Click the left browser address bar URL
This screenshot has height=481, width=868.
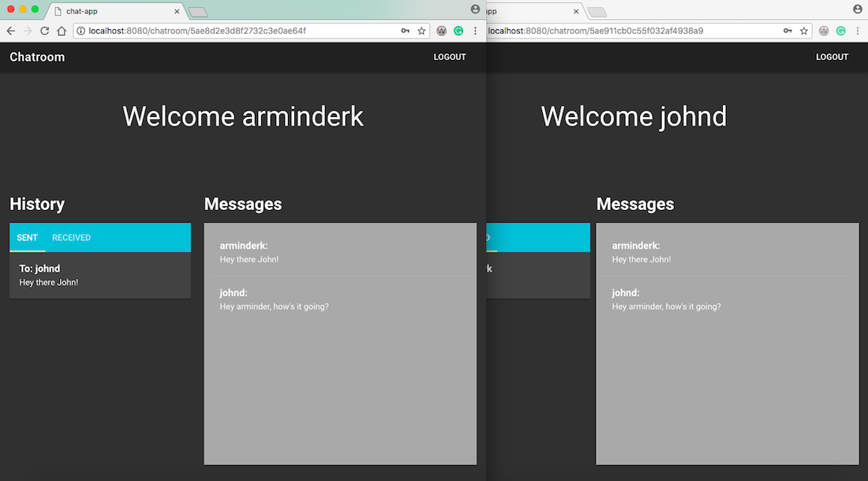pos(197,31)
